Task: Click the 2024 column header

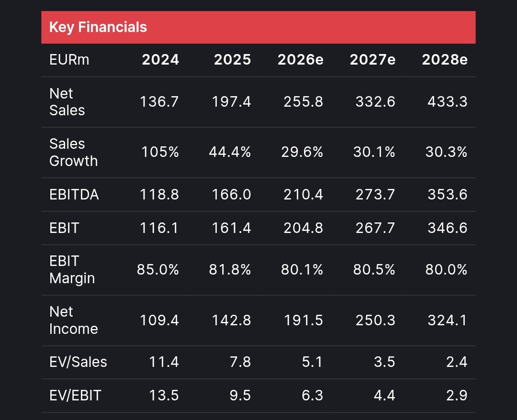Action: pos(160,60)
